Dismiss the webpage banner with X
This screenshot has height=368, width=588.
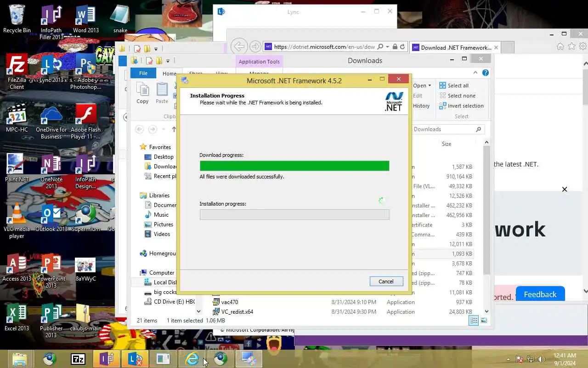[565, 190]
